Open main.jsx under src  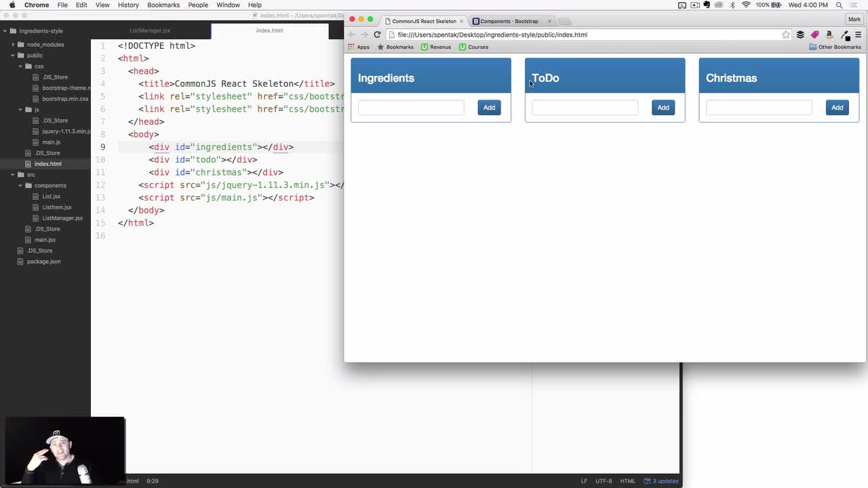[45, 239]
